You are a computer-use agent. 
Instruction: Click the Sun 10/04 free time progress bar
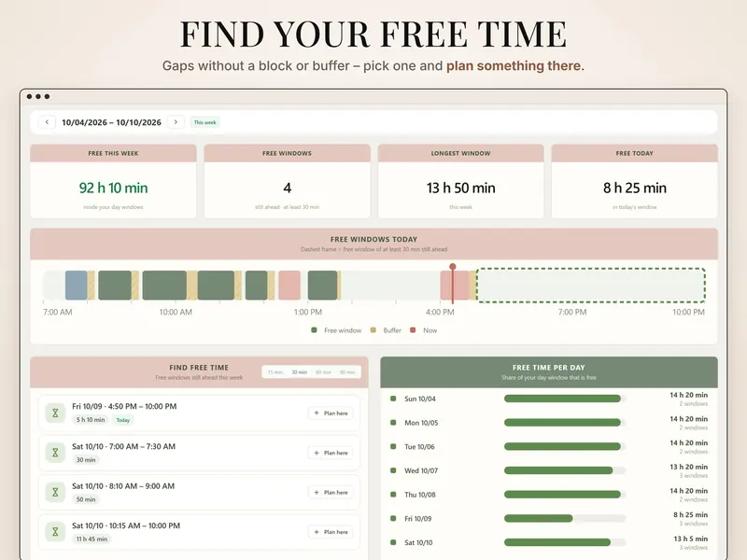[x=565, y=399]
